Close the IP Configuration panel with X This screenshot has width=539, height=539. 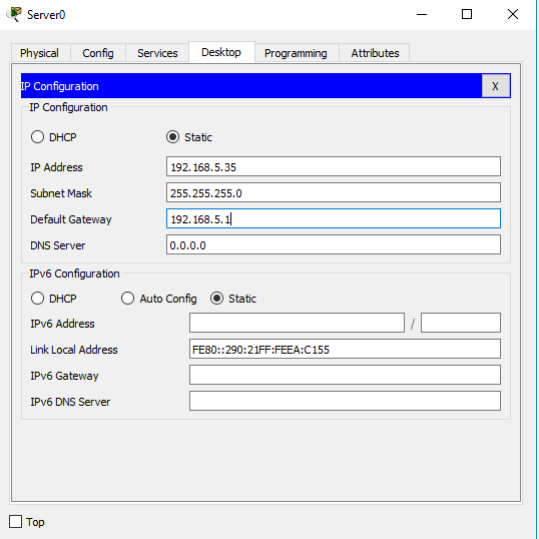coord(496,86)
